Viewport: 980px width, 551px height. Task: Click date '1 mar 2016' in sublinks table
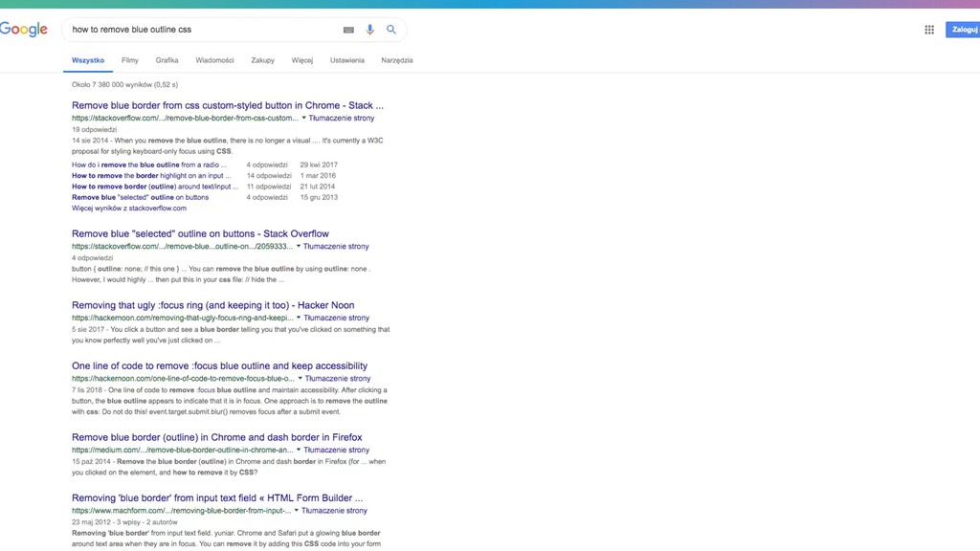pyautogui.click(x=318, y=176)
